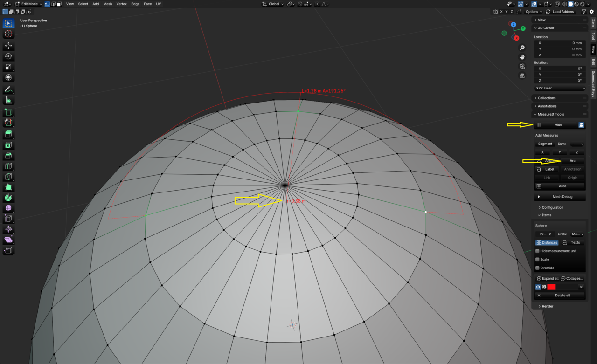Screen dimensions: 597x364
Task: Enable wireframe viewport shading
Action: click(x=564, y=4)
